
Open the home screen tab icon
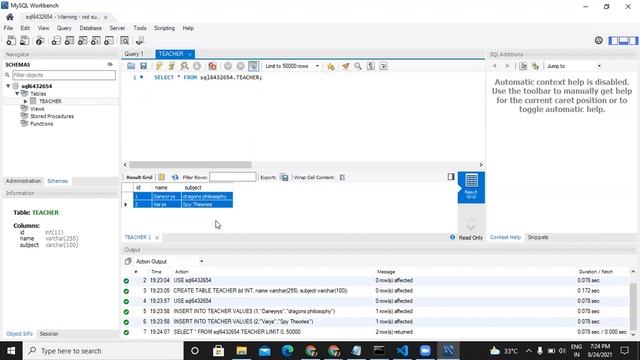coord(10,17)
